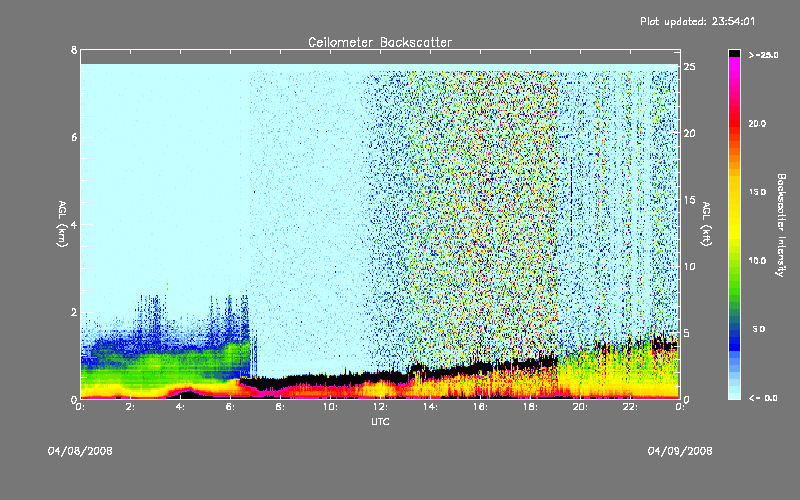The width and height of the screenshot is (800, 500).
Task: Click the "8:" hour tick on UTC axis
Action: [x=280, y=407]
